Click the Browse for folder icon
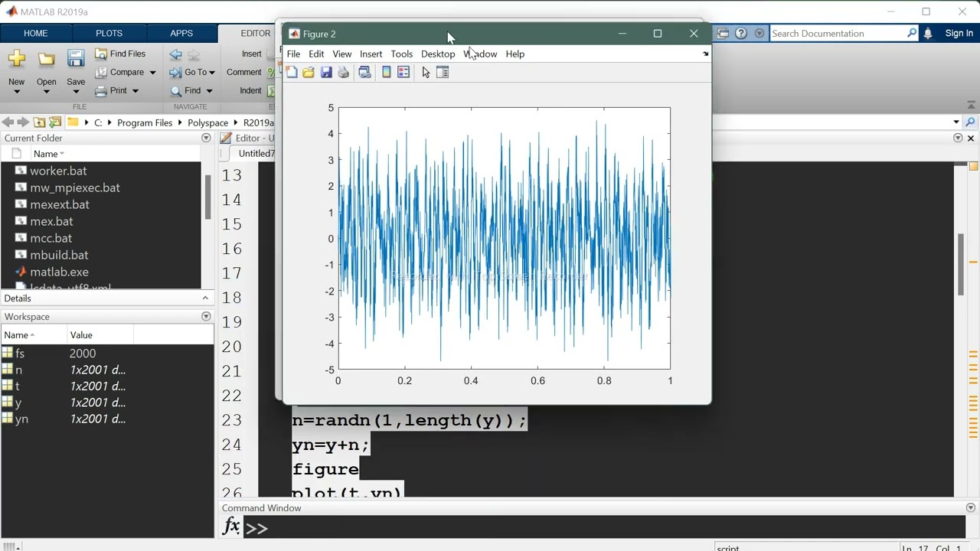Image resolution: width=980 pixels, height=551 pixels. pyautogui.click(x=55, y=122)
